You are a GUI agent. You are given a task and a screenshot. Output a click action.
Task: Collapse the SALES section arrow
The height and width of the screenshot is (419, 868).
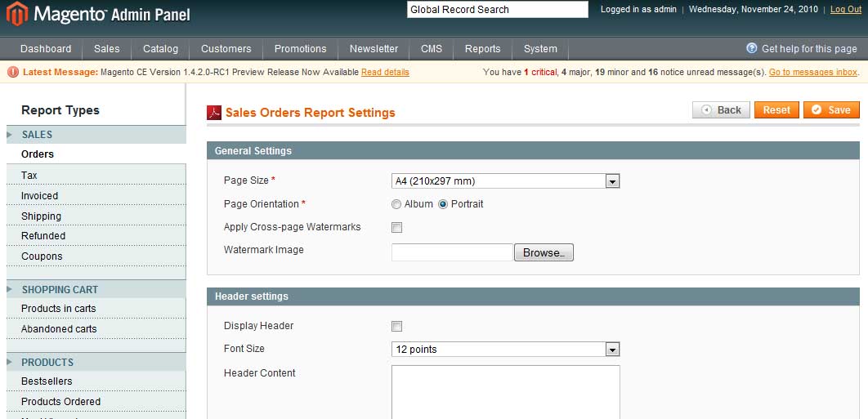(11, 135)
